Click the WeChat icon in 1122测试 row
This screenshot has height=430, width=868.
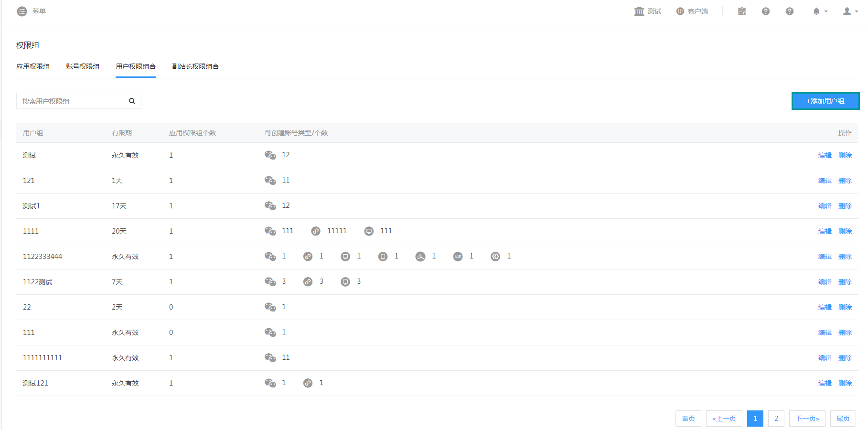tap(270, 281)
